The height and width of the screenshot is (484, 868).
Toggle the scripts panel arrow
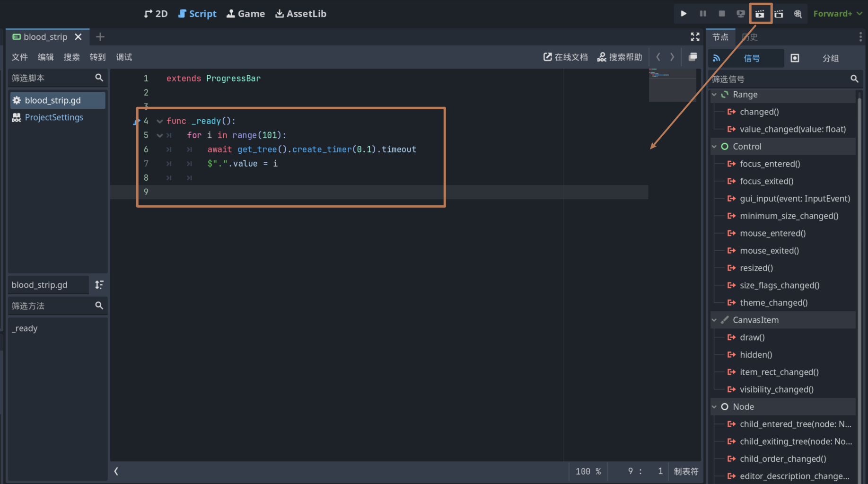(116, 471)
